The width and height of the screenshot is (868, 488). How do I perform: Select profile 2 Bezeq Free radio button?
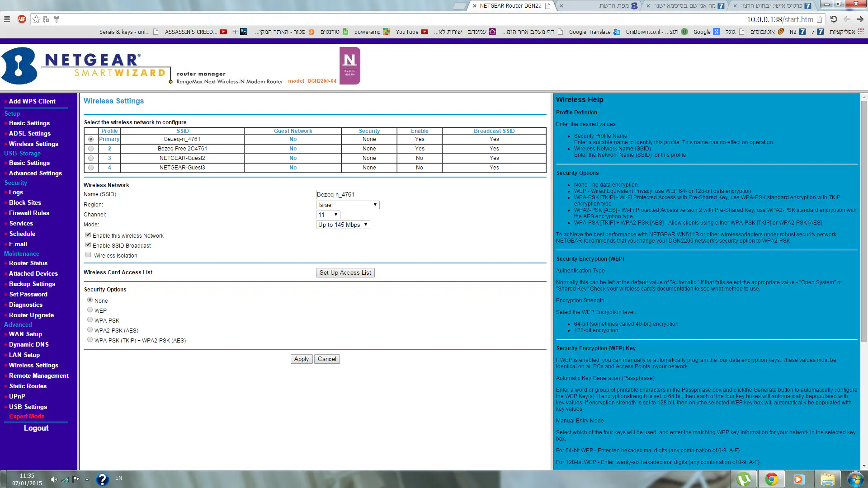(91, 149)
